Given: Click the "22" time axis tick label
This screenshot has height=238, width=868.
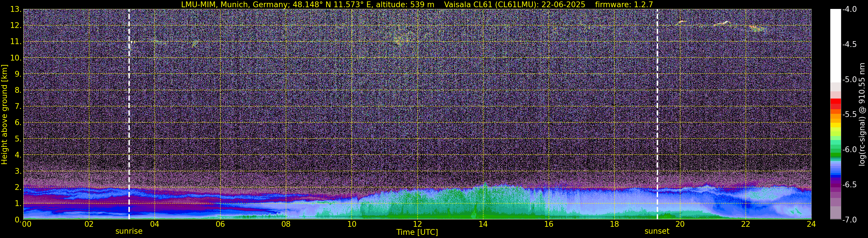Looking at the screenshot, I should click(746, 224).
